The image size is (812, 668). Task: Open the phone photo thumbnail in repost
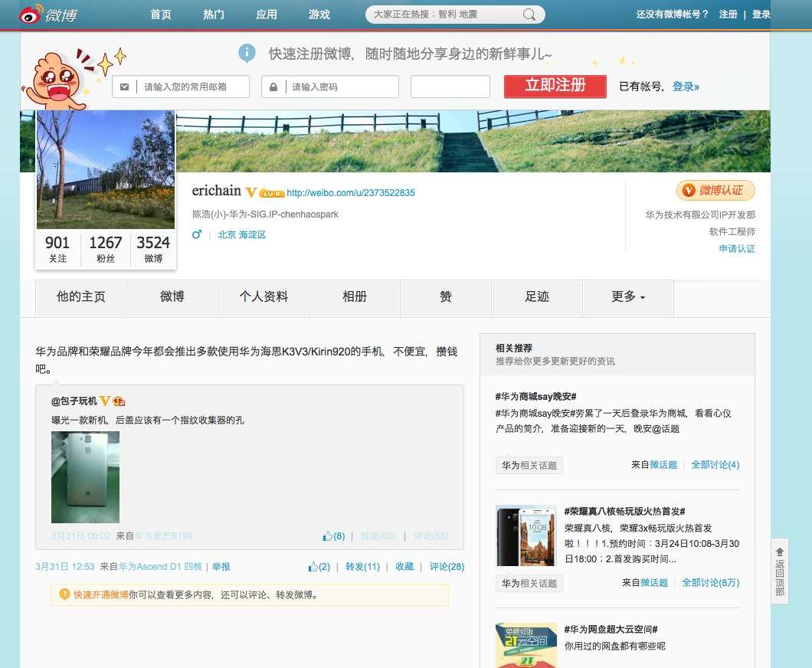(86, 477)
